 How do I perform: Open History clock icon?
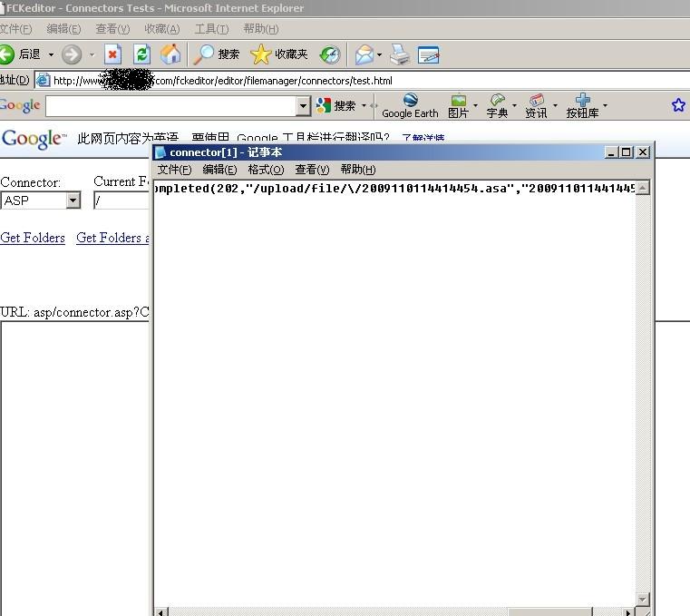[330, 54]
